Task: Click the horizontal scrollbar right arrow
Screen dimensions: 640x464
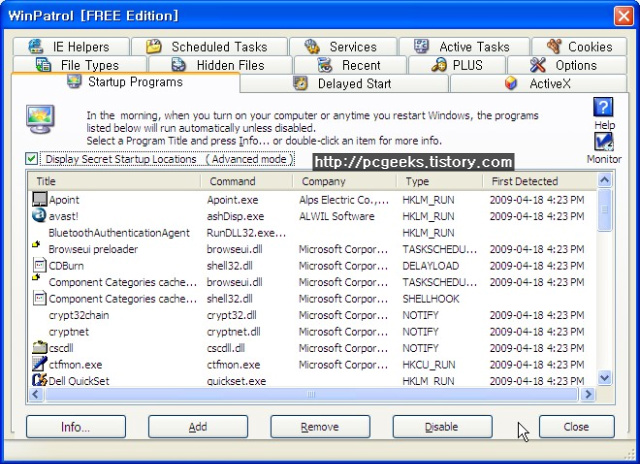Action: point(588,394)
